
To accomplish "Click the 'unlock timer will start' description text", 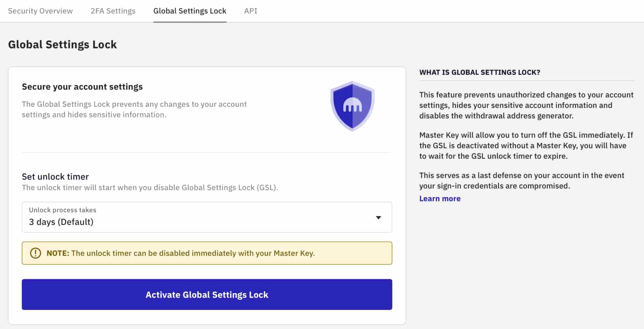I will pyautogui.click(x=150, y=188).
